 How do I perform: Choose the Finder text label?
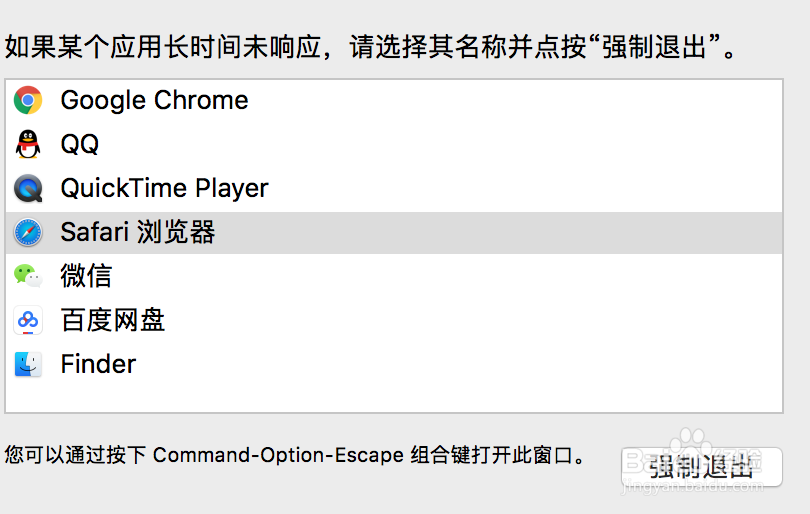[98, 364]
